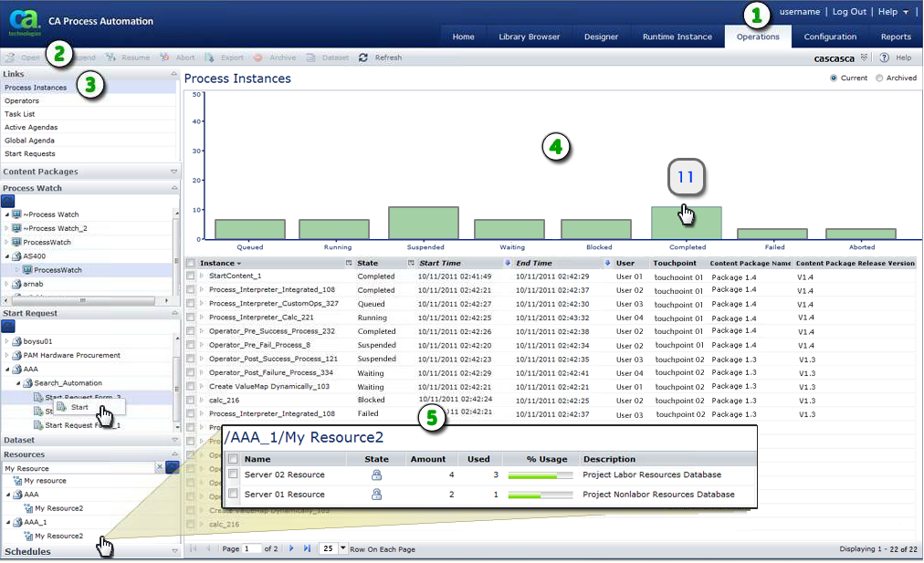Click the Resume toolbar icon

click(x=127, y=57)
